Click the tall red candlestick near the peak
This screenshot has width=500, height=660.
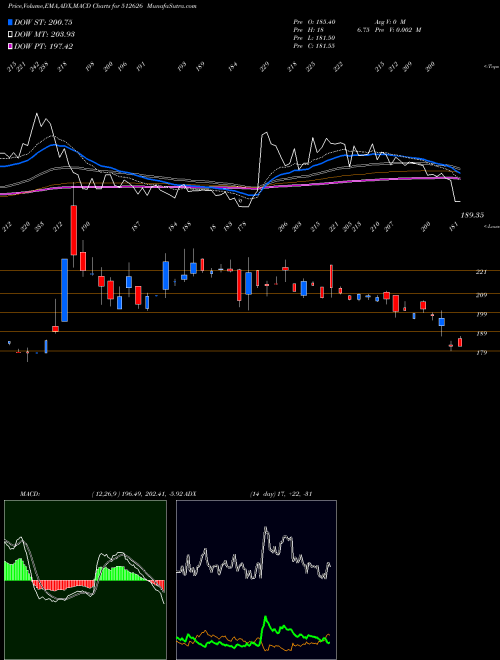pos(74,230)
